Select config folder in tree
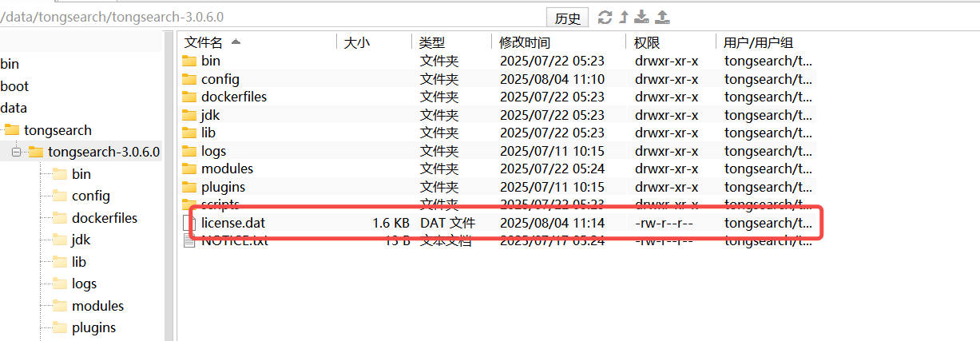This screenshot has width=980, height=341. [91, 196]
